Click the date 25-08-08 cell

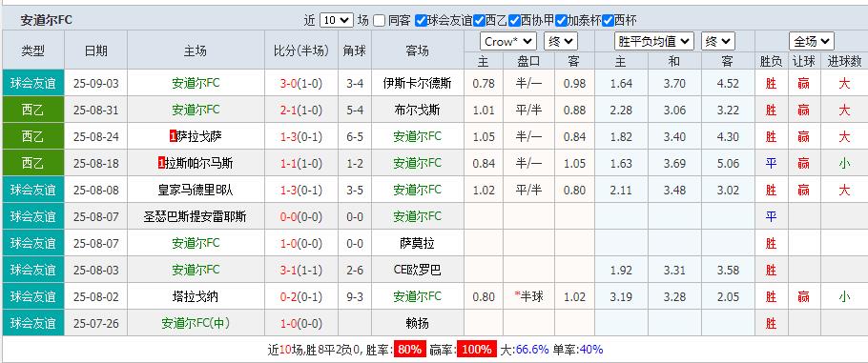coord(96,190)
